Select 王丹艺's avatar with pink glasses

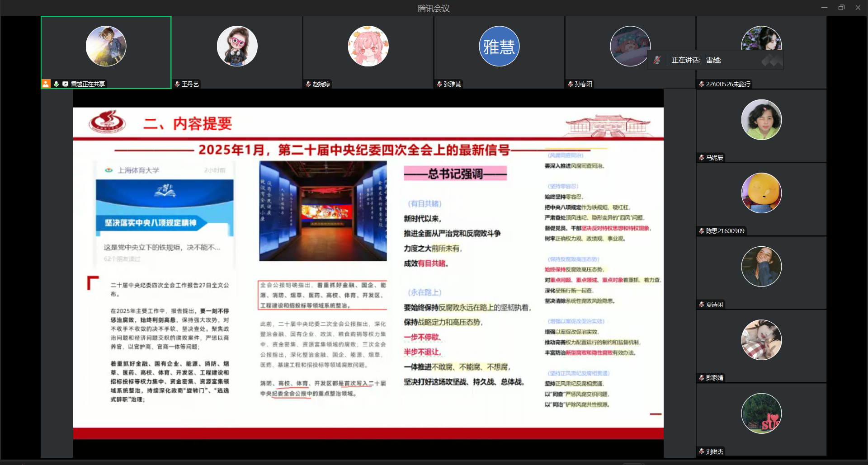point(237,46)
